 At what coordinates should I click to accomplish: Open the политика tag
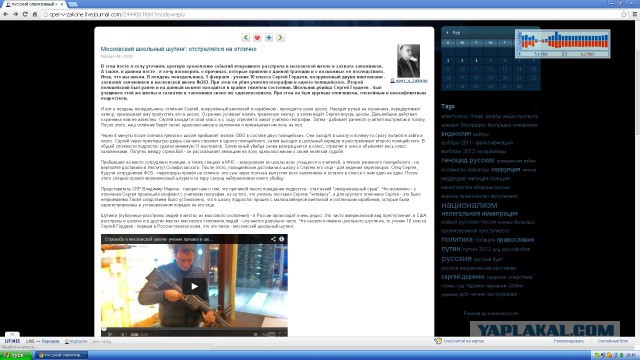tap(457, 240)
